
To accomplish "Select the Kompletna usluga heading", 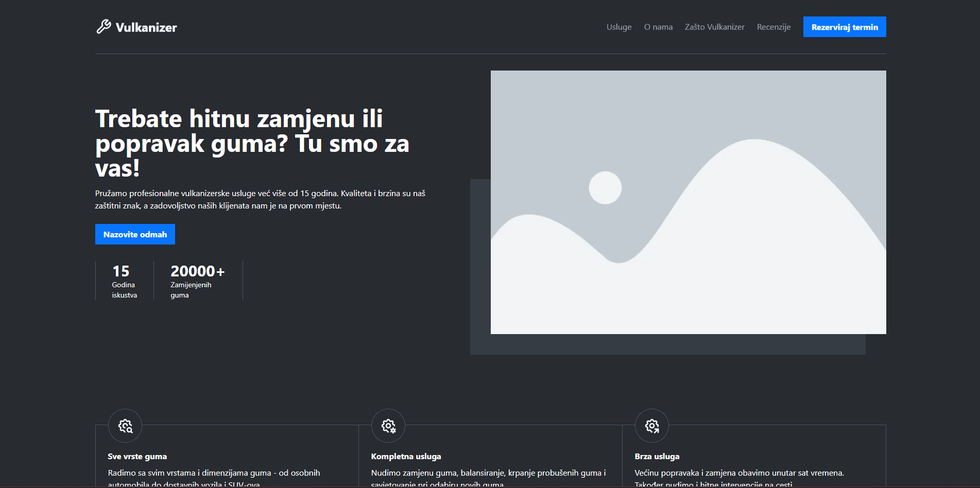I will [406, 457].
